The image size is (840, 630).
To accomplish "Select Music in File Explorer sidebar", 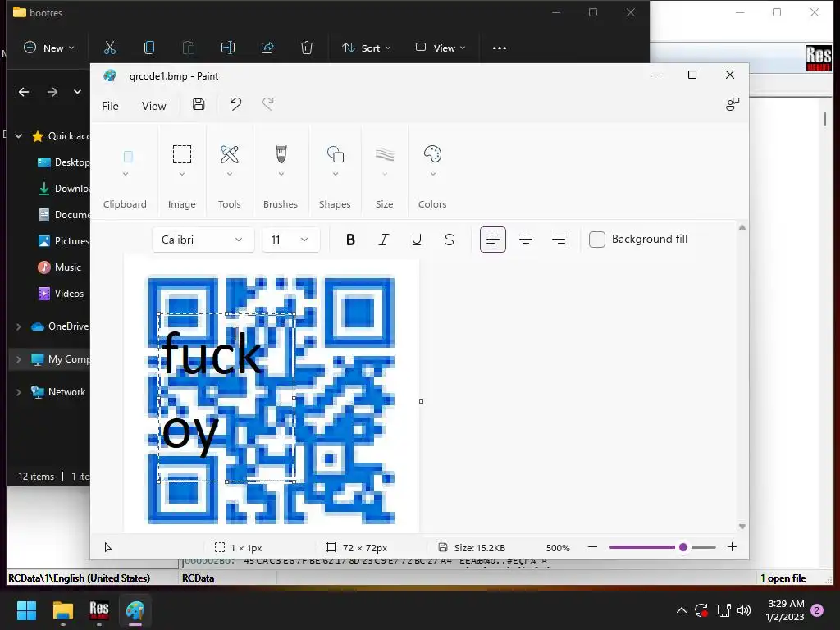I will click(59, 267).
